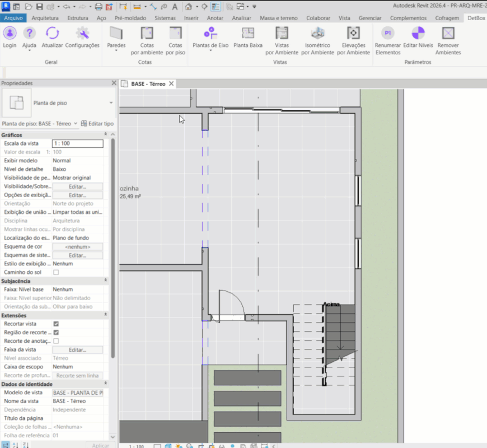
Task: Click the Modelo de vista value field
Action: pos(78,393)
